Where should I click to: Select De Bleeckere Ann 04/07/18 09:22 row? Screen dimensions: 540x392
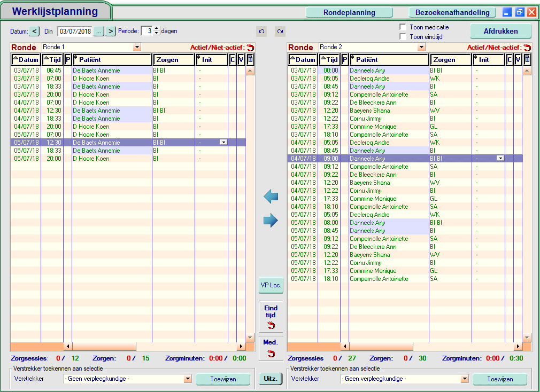[x=405, y=174]
